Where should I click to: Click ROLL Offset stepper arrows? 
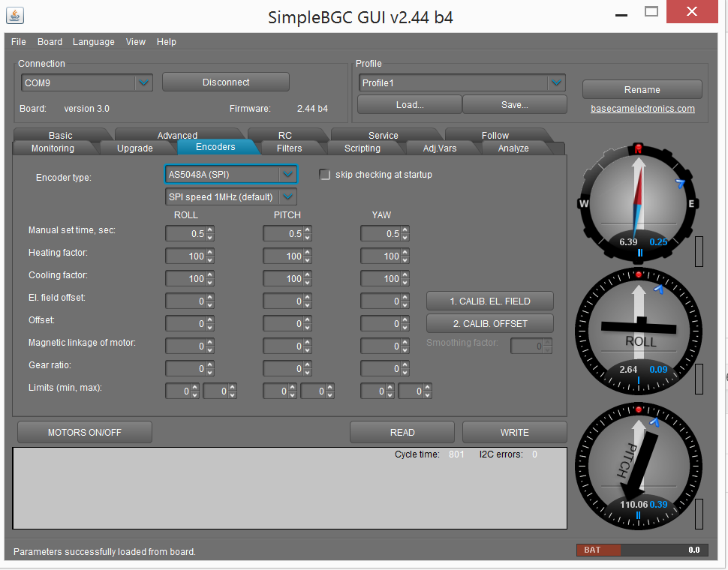click(x=210, y=323)
